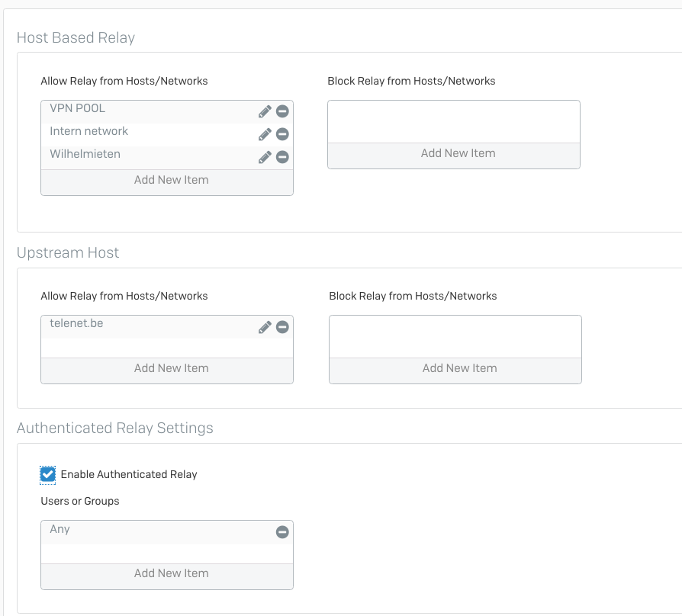Screen dimensions: 682x616
Task: Select the VPN POOL list row
Action: pyautogui.click(x=167, y=112)
